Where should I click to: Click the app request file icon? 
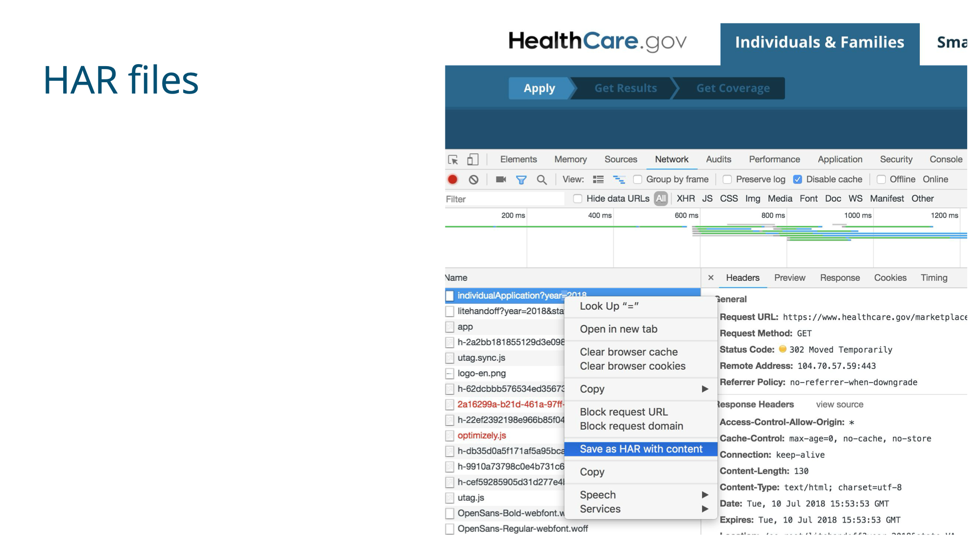(x=450, y=327)
